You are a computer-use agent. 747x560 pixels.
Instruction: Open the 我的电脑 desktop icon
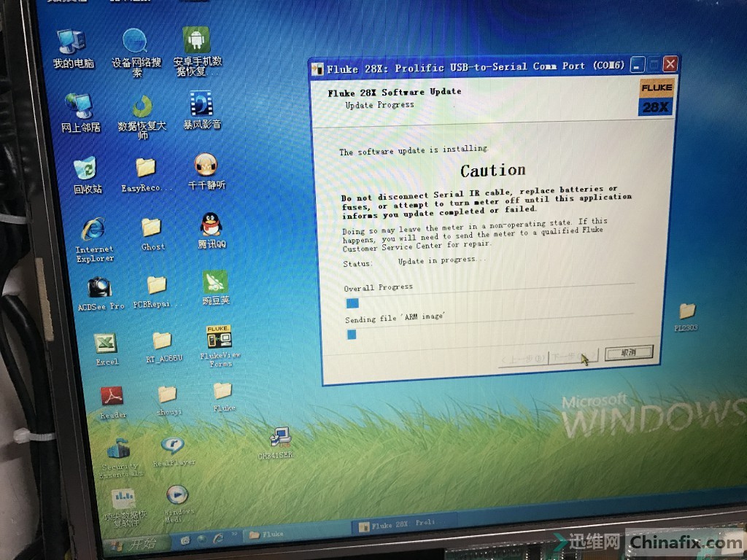pos(73,48)
